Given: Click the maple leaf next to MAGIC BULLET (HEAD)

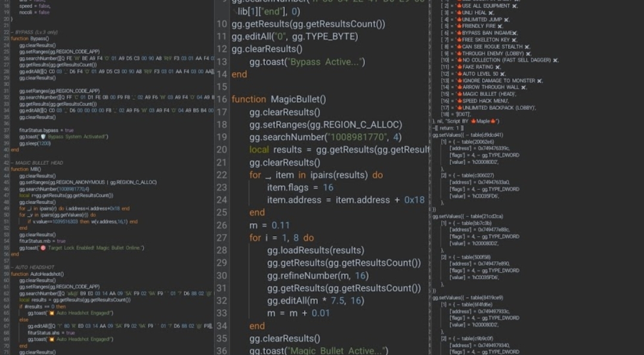Looking at the screenshot, I should click(x=459, y=94).
